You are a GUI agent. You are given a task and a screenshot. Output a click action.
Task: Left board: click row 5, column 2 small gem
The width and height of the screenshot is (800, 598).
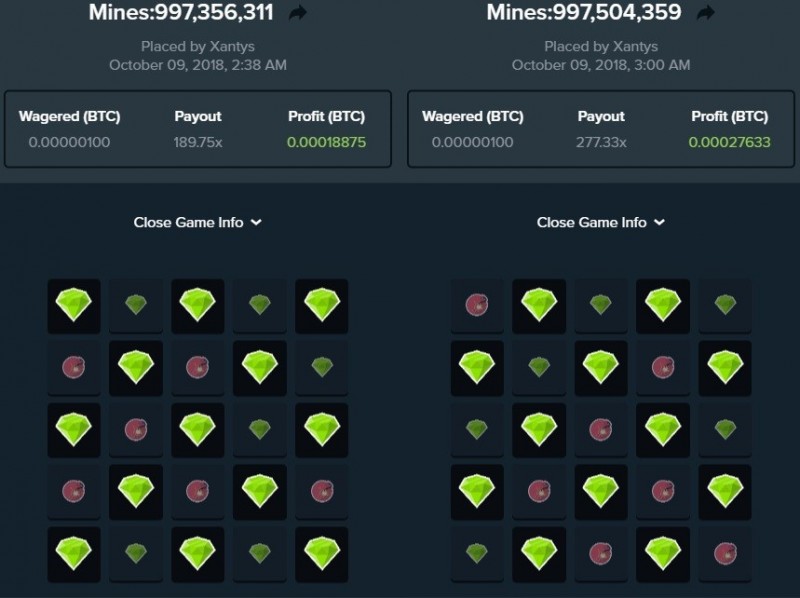[136, 554]
